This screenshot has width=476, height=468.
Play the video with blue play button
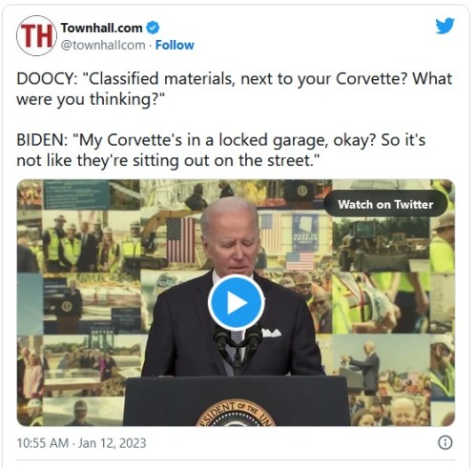click(237, 302)
